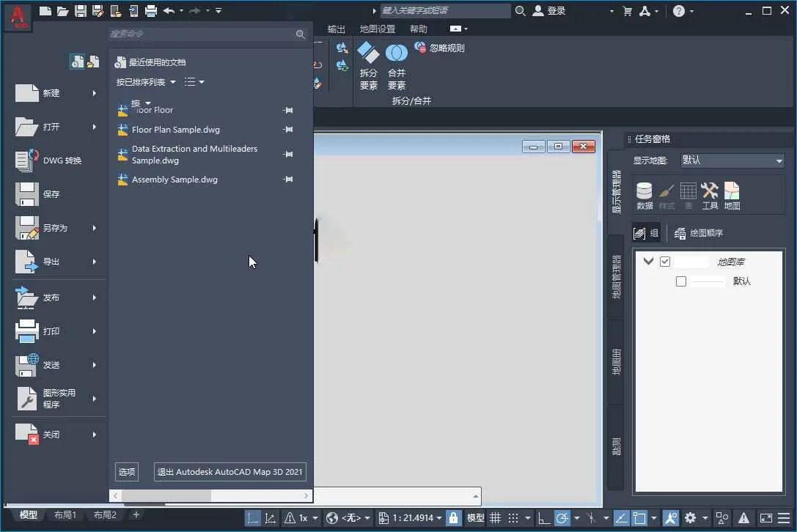
Task: Click the 忽略规则 ignore rules button
Action: [x=440, y=48]
